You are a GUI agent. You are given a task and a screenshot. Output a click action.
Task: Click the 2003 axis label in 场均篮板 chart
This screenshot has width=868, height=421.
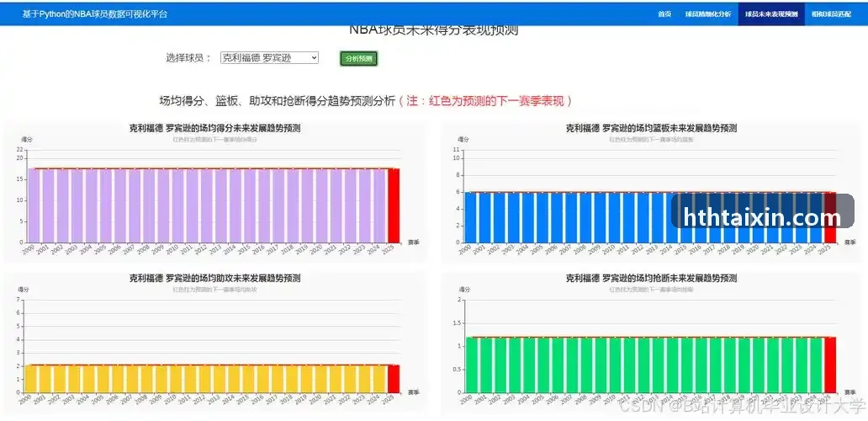coord(507,250)
